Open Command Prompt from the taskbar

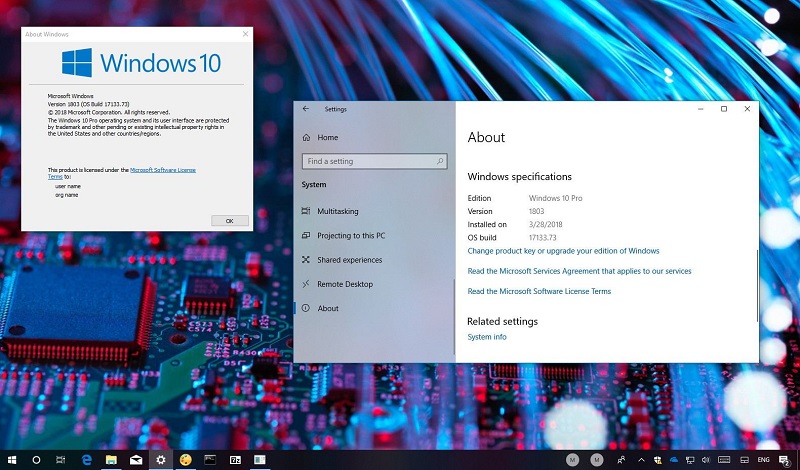point(210,460)
